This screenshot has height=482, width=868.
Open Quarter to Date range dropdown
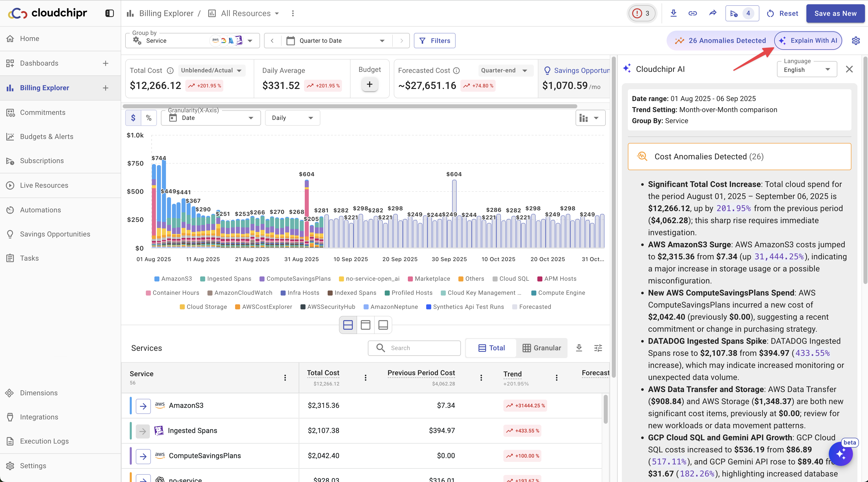tap(337, 41)
